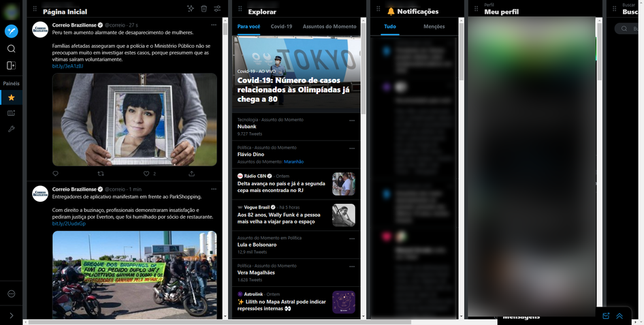The image size is (644, 325).
Task: Open the Flávio Dino trending topic
Action: (x=296, y=155)
